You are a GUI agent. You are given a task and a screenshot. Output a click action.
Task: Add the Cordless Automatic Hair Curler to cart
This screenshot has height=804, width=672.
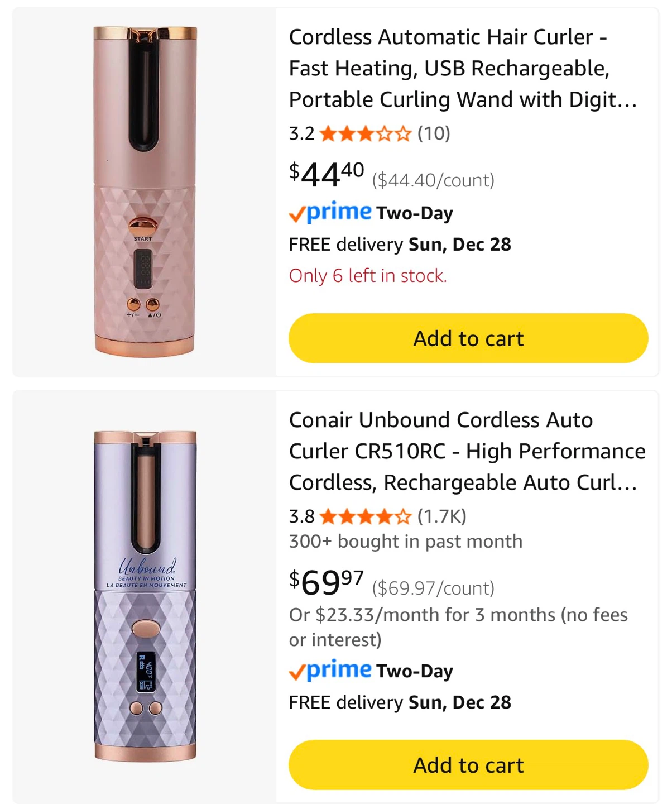(468, 338)
